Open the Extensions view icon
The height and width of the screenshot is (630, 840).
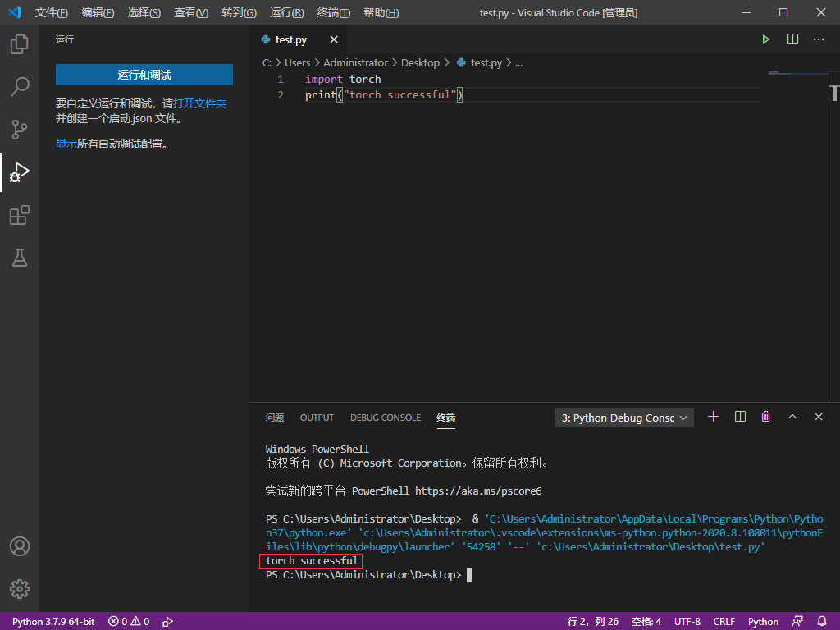pyautogui.click(x=20, y=215)
